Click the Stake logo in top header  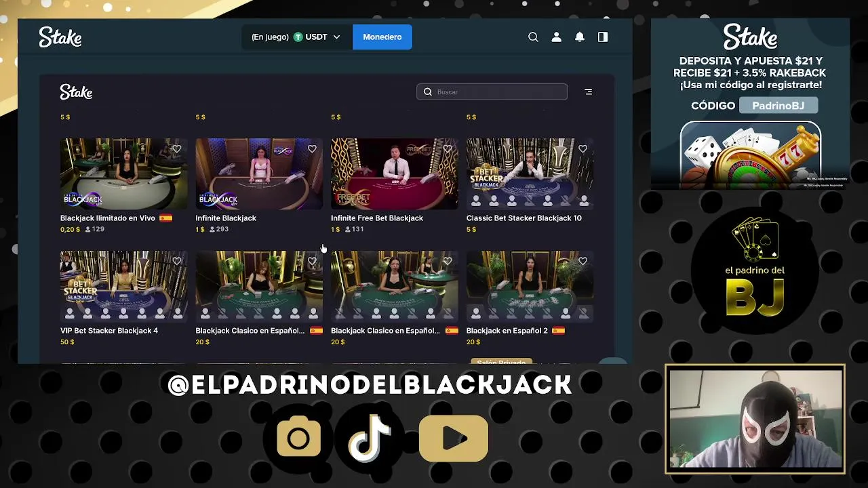click(60, 37)
